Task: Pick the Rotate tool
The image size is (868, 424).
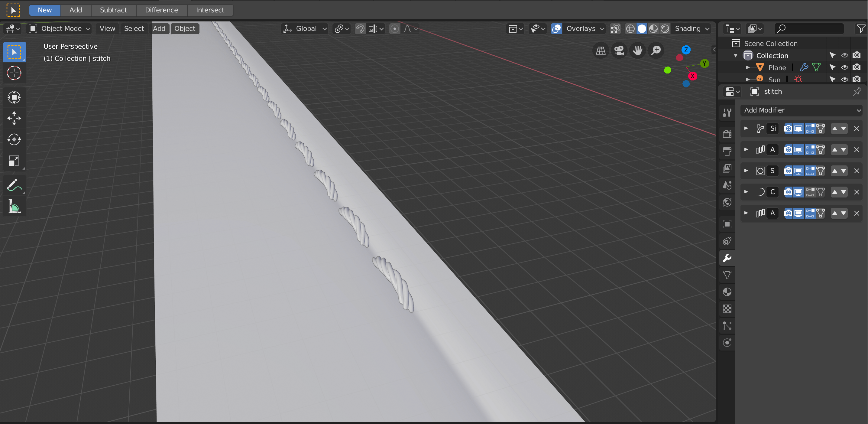Action: pyautogui.click(x=14, y=139)
